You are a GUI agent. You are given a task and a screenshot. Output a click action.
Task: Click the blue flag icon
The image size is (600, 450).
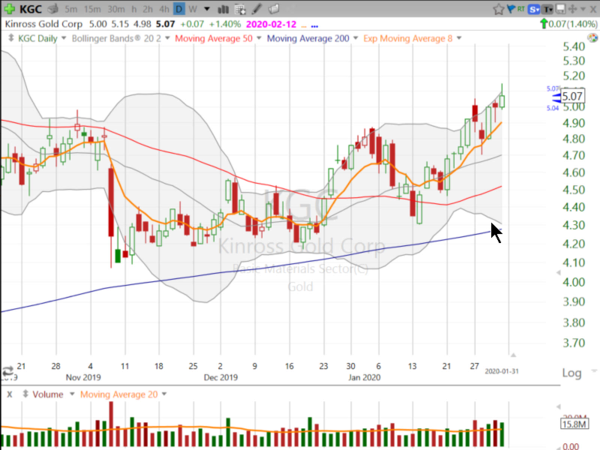(510, 9)
